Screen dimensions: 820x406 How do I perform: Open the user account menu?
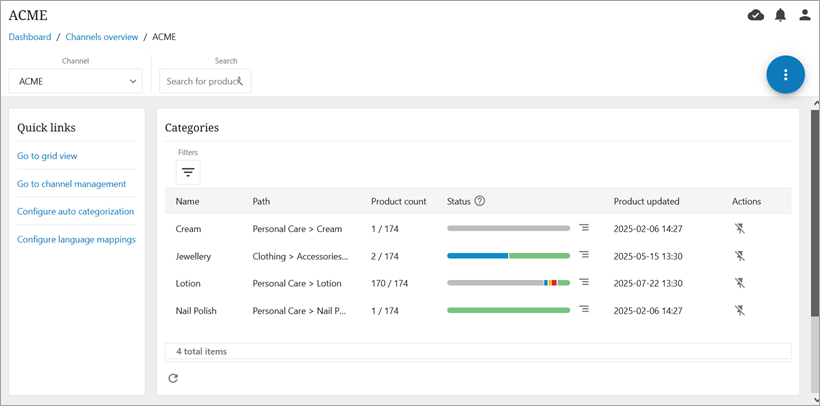805,15
